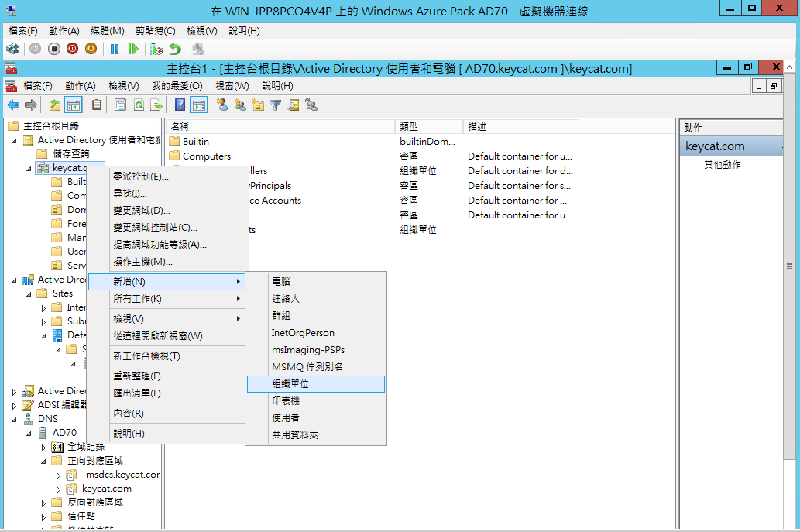The height and width of the screenshot is (532, 800).
Task: Open the VM connection 檔案(F) menu
Action: pos(23,31)
